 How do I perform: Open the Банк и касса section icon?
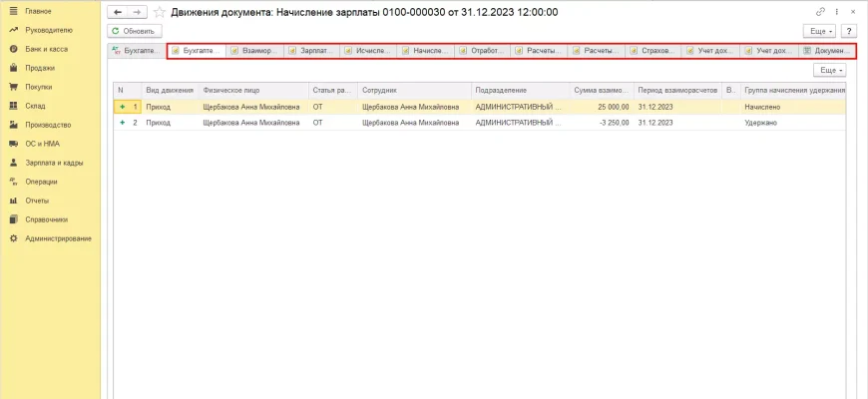[13, 49]
